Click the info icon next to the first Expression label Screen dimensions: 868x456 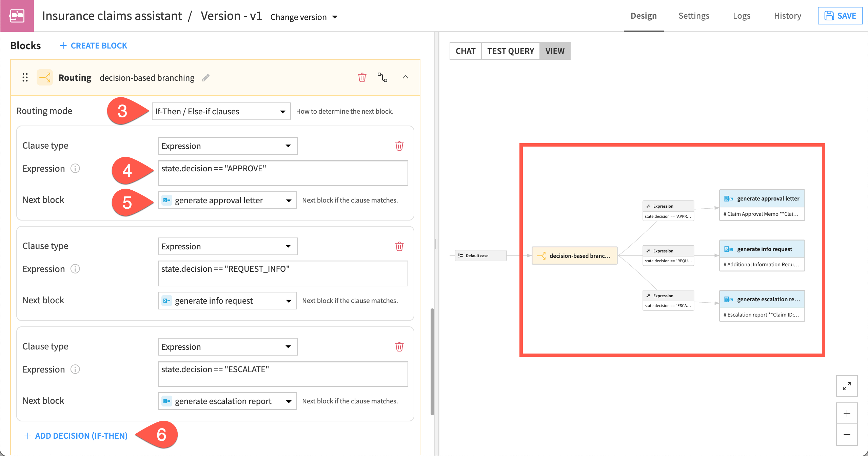[x=75, y=168]
